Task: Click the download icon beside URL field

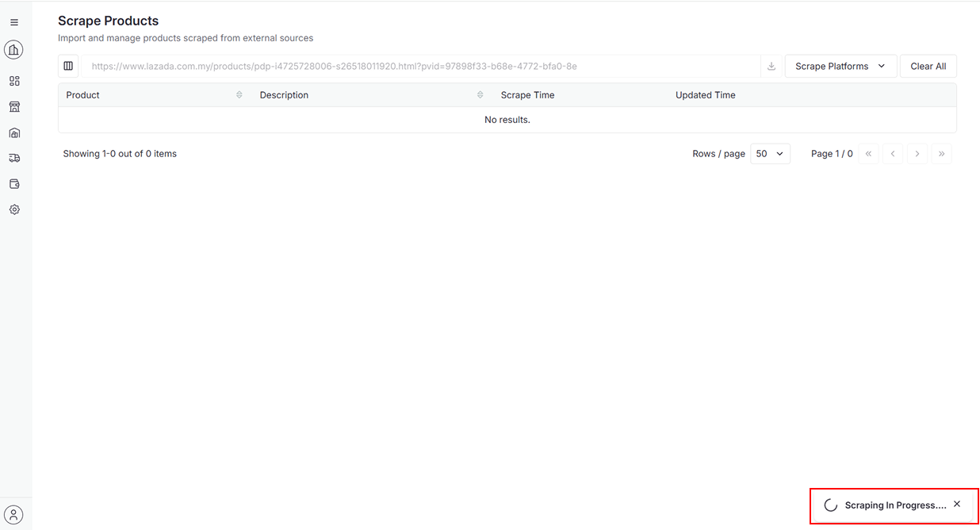Action: [771, 67]
